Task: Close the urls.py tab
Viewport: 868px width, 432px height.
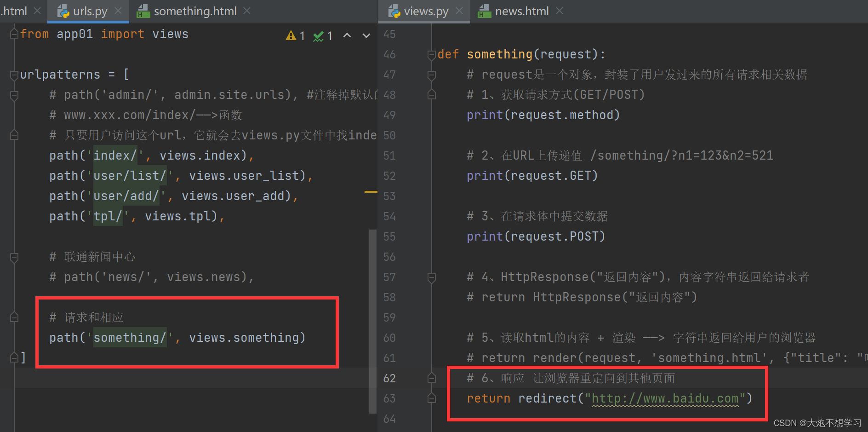Action: tap(118, 11)
